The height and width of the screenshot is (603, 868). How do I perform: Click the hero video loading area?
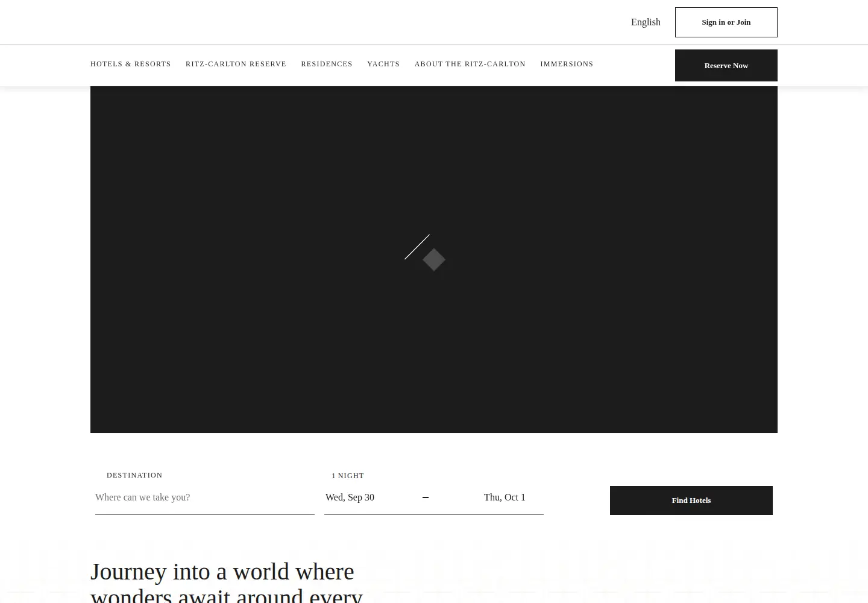pos(434,259)
